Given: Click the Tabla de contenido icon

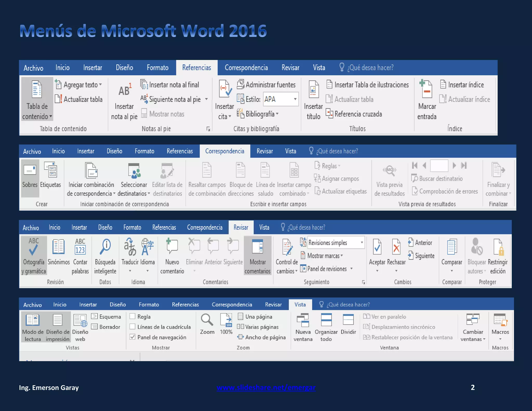Looking at the screenshot, I should (x=37, y=90).
